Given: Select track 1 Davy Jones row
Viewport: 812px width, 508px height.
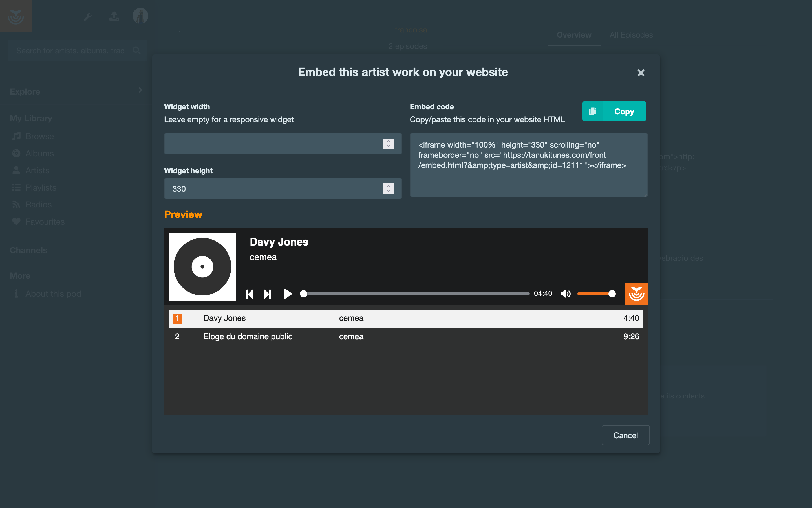Looking at the screenshot, I should click(406, 318).
